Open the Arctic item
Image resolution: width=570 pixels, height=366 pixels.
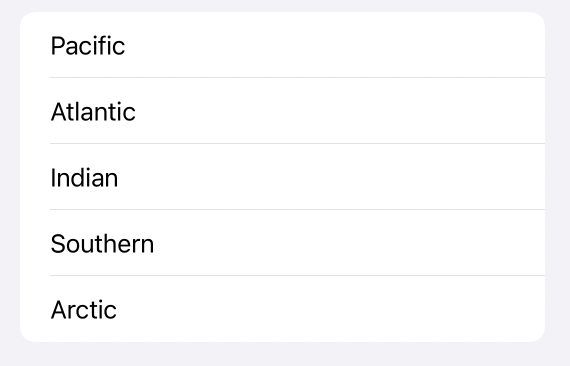coord(282,309)
